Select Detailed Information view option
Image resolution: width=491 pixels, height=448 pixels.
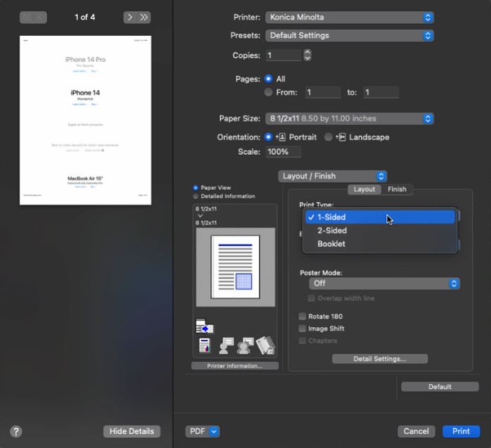(196, 196)
